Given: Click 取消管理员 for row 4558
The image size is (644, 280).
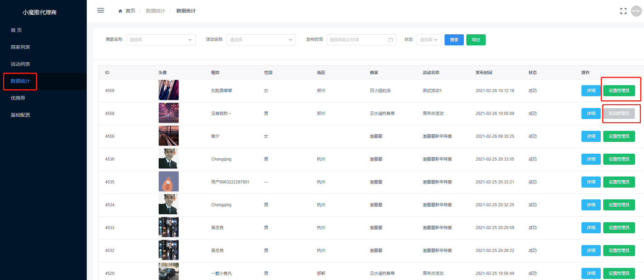Looking at the screenshot, I should pyautogui.click(x=619, y=114).
